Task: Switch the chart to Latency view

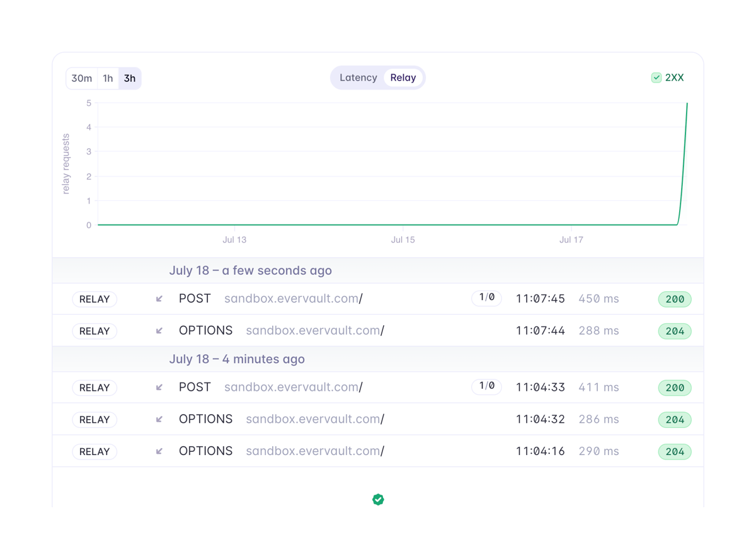Action: click(358, 78)
